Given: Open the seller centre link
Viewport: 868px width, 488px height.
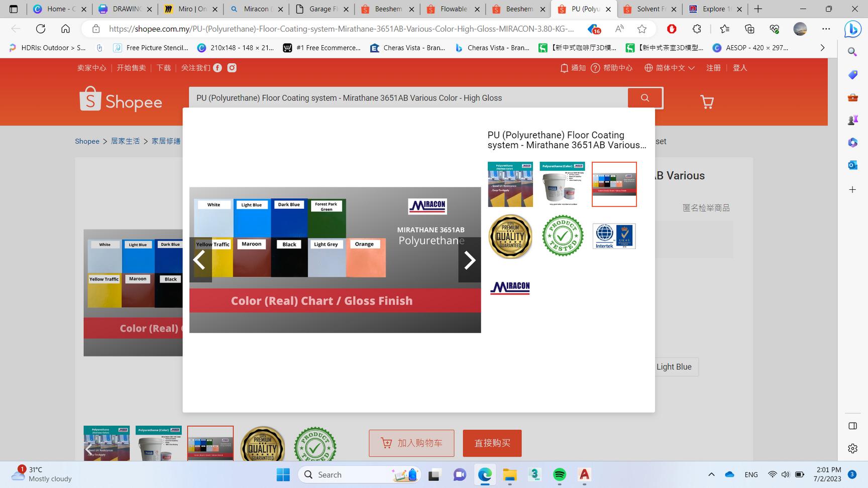Looking at the screenshot, I should pyautogui.click(x=91, y=68).
